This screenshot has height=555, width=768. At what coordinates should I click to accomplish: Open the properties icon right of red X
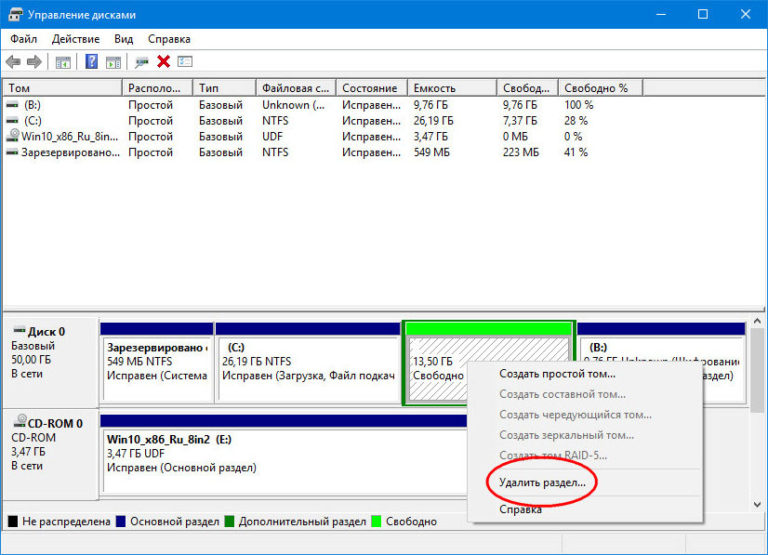pos(184,62)
